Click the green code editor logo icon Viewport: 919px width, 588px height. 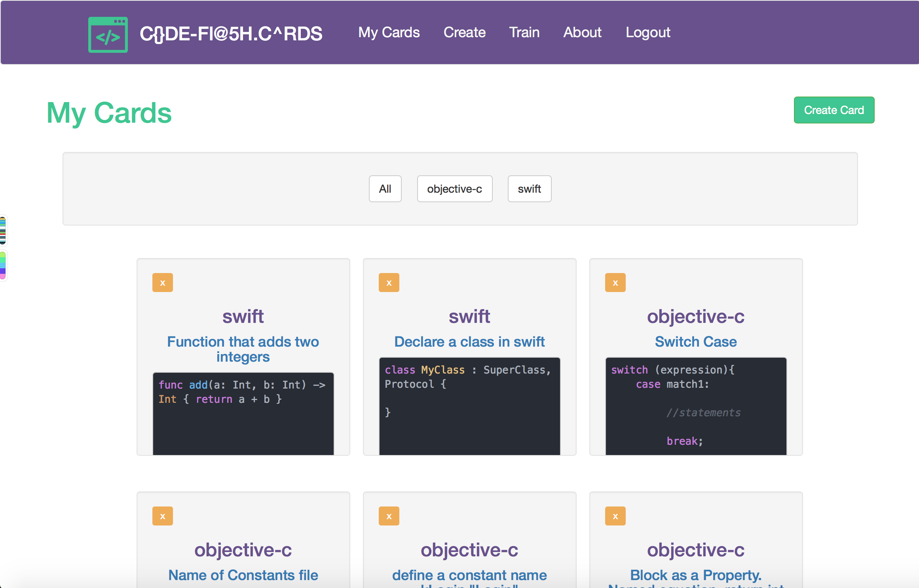[x=108, y=34]
